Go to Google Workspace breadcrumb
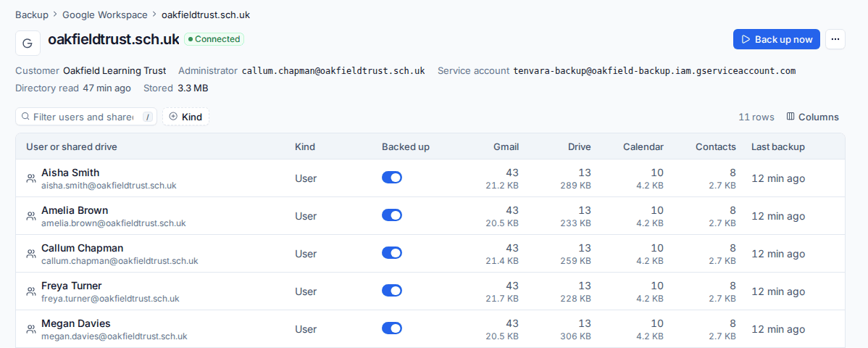 [105, 15]
